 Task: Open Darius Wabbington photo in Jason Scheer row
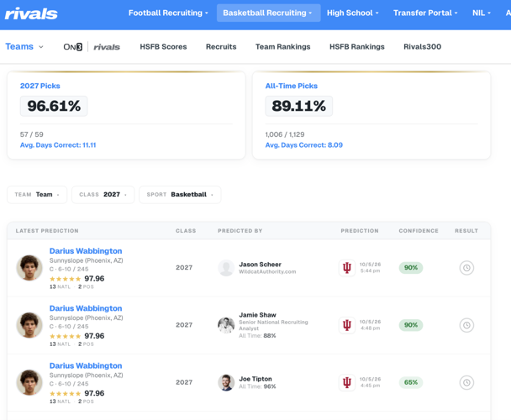tap(29, 268)
